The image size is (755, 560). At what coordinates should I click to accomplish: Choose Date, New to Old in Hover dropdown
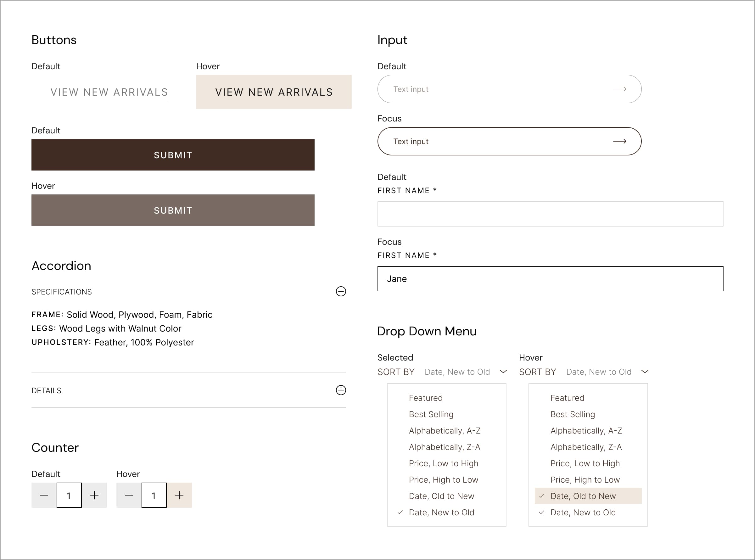click(588, 512)
